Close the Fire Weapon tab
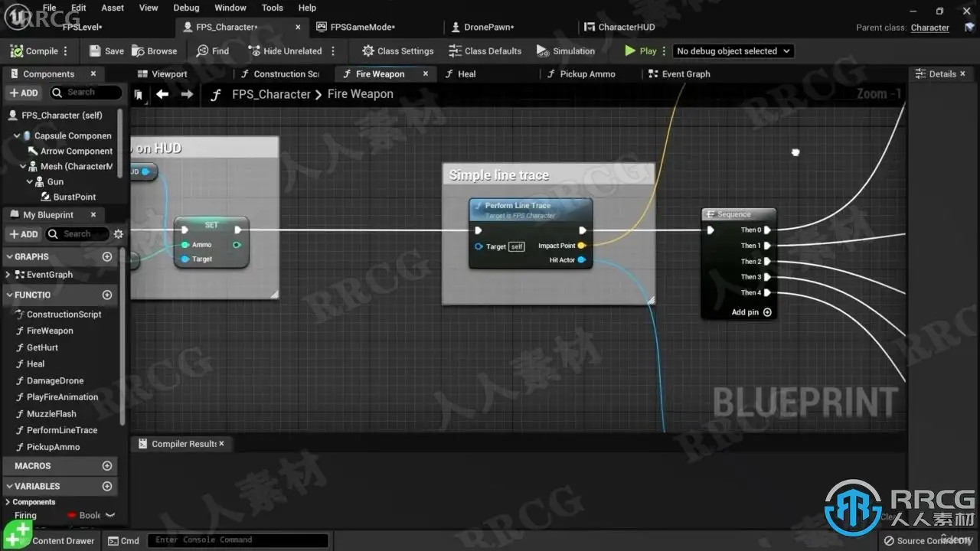980x551 pixels. (x=426, y=74)
